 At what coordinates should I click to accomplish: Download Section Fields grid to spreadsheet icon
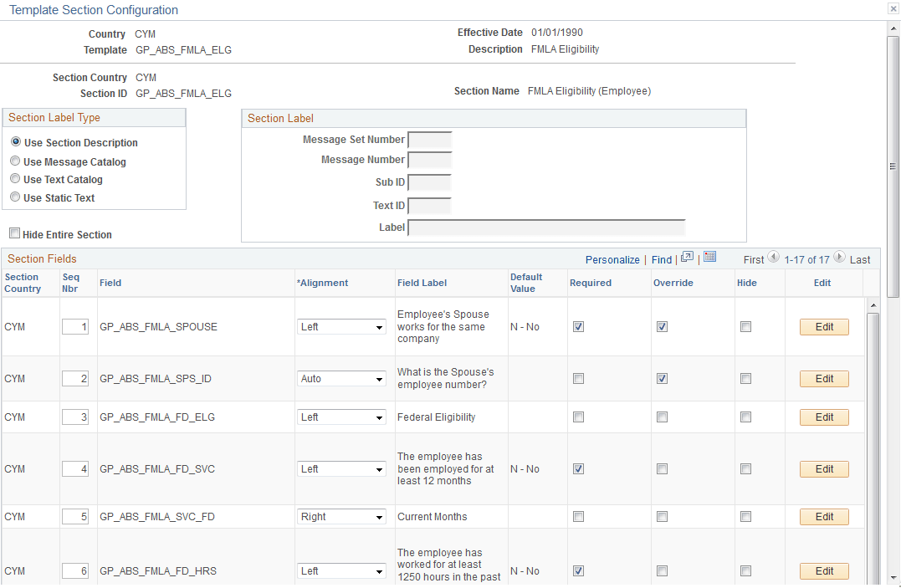point(709,257)
